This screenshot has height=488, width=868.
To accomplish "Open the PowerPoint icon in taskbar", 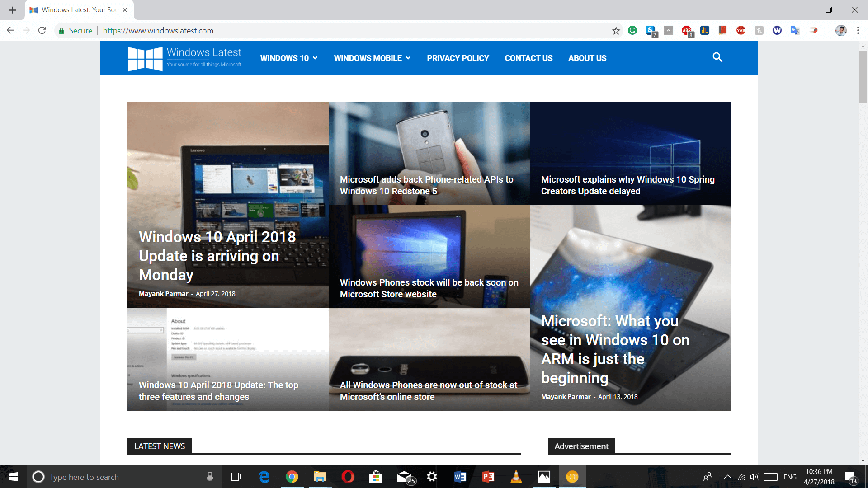I will [488, 477].
